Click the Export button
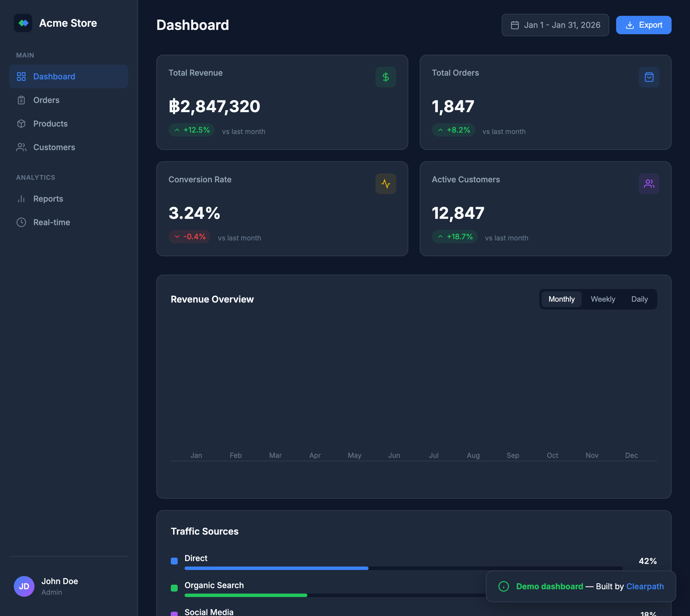 click(643, 25)
